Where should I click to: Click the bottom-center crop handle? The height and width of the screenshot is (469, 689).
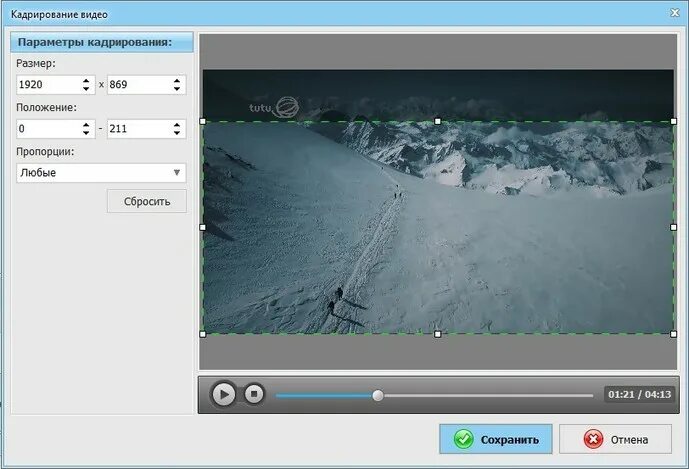(437, 334)
